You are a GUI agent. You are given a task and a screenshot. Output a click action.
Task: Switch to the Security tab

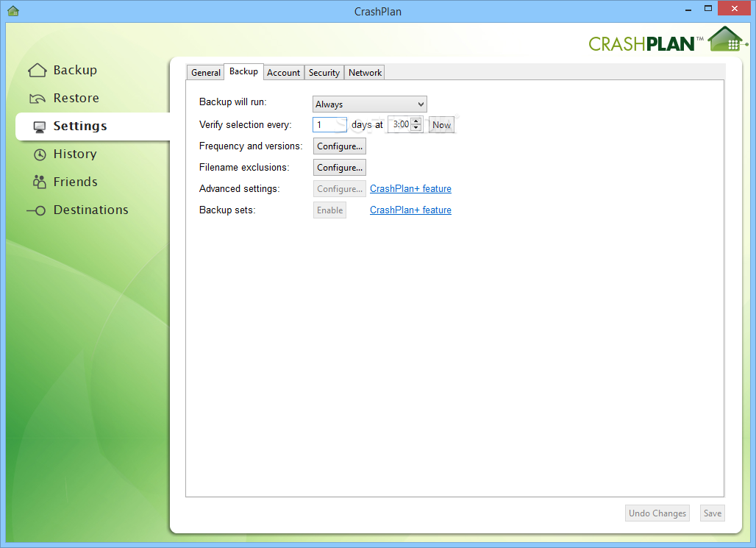point(324,72)
